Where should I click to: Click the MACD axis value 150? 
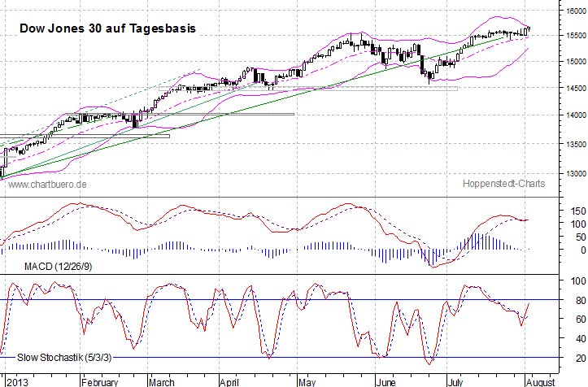578,211
